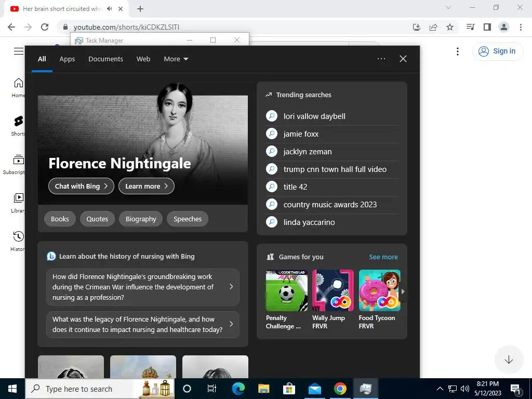Click the YouTube URL address bar
The height and width of the screenshot is (399, 532).
point(234,27)
